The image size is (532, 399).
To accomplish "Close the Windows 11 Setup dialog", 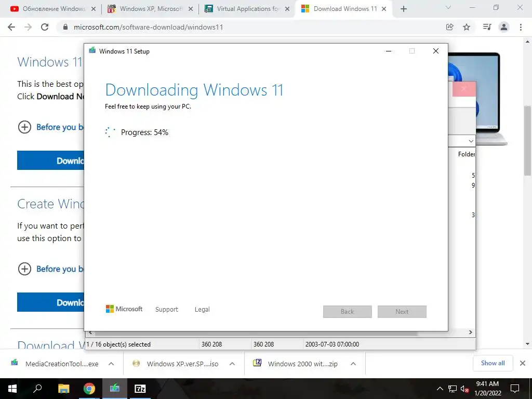I will 436,51.
